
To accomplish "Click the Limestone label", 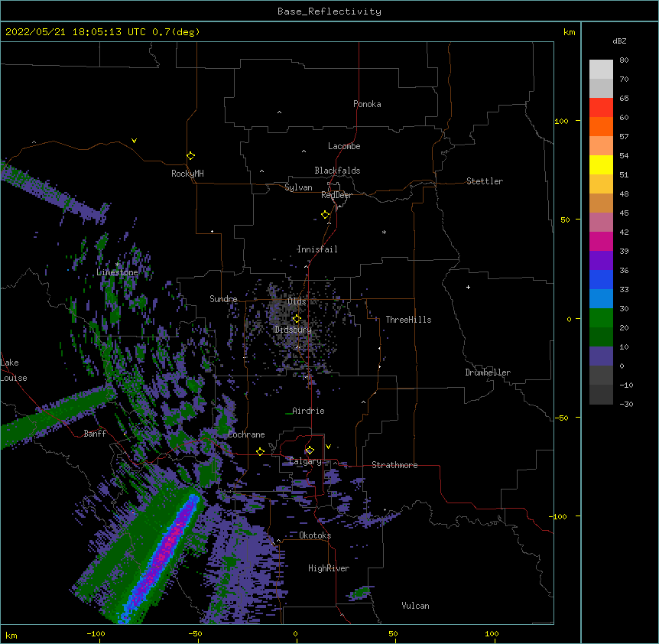I will point(117,272).
